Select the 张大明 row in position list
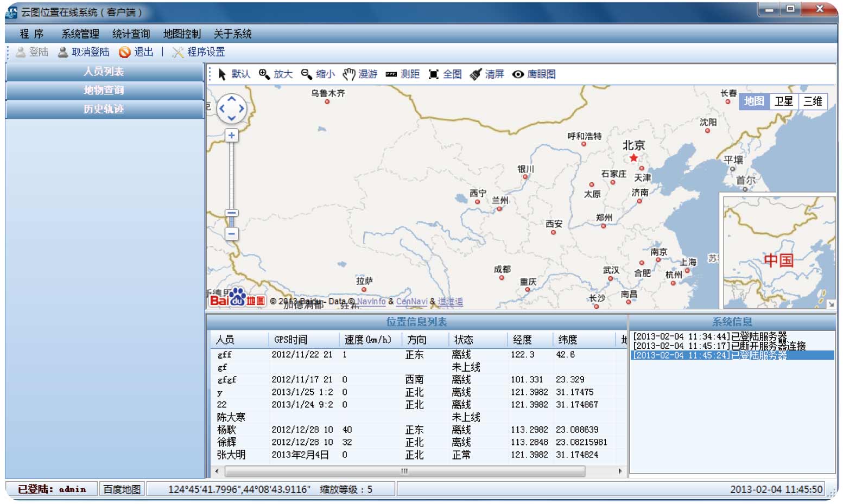 (x=231, y=455)
